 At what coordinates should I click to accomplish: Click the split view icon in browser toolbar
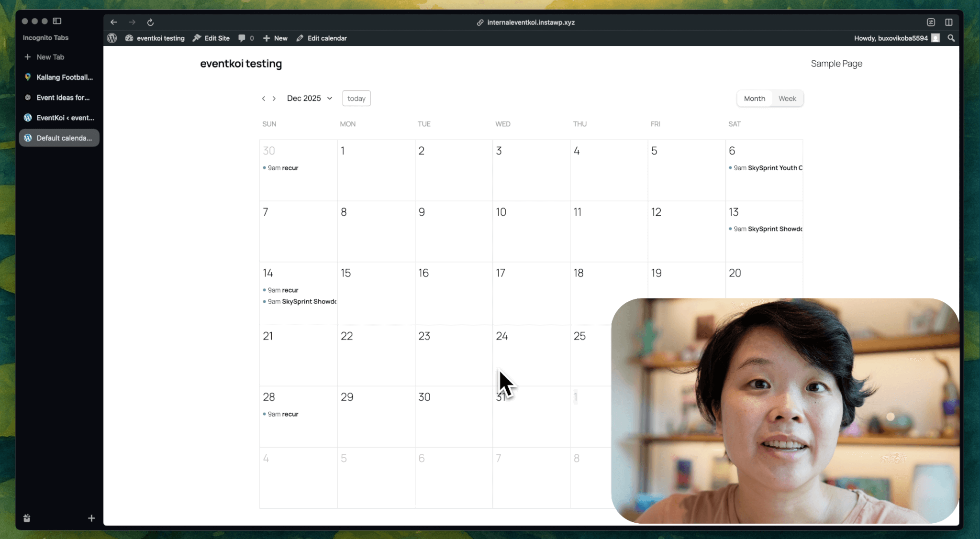click(948, 22)
